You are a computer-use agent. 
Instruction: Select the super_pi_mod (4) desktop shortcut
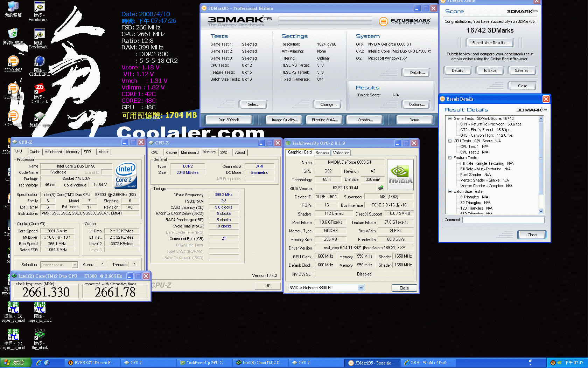click(13, 339)
